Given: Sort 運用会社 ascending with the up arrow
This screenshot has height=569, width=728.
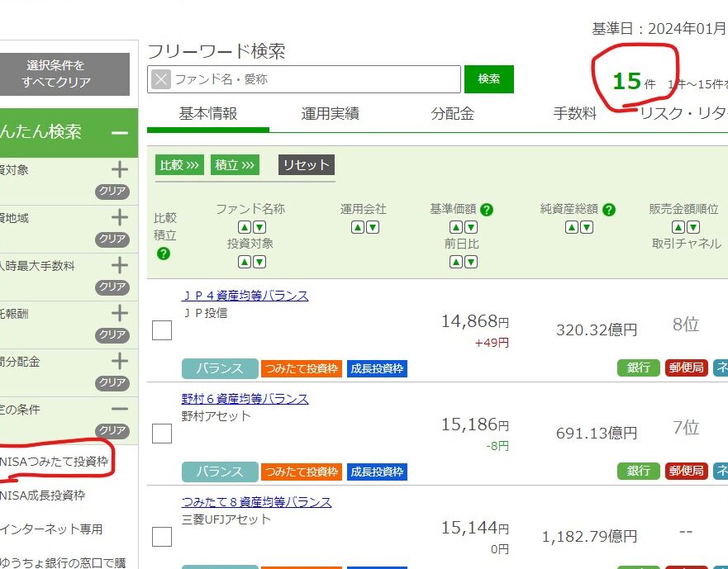Looking at the screenshot, I should click(358, 227).
